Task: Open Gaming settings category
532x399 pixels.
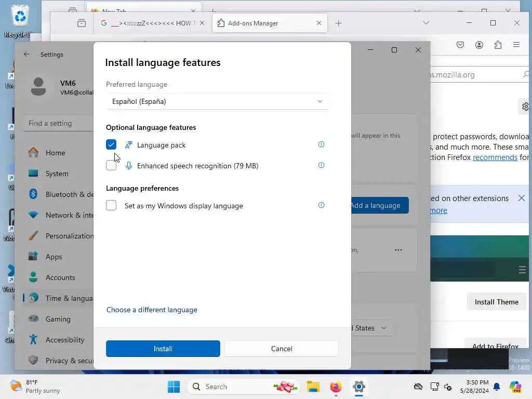Action: coord(58,319)
